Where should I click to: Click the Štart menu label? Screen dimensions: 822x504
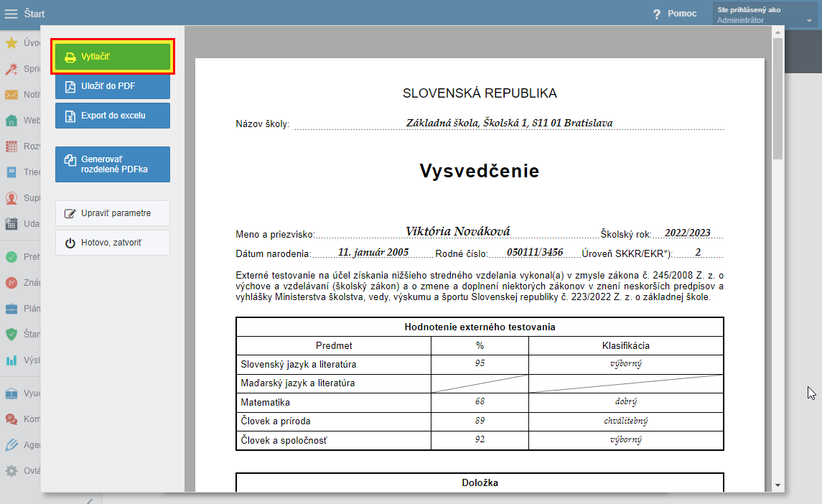34,14
